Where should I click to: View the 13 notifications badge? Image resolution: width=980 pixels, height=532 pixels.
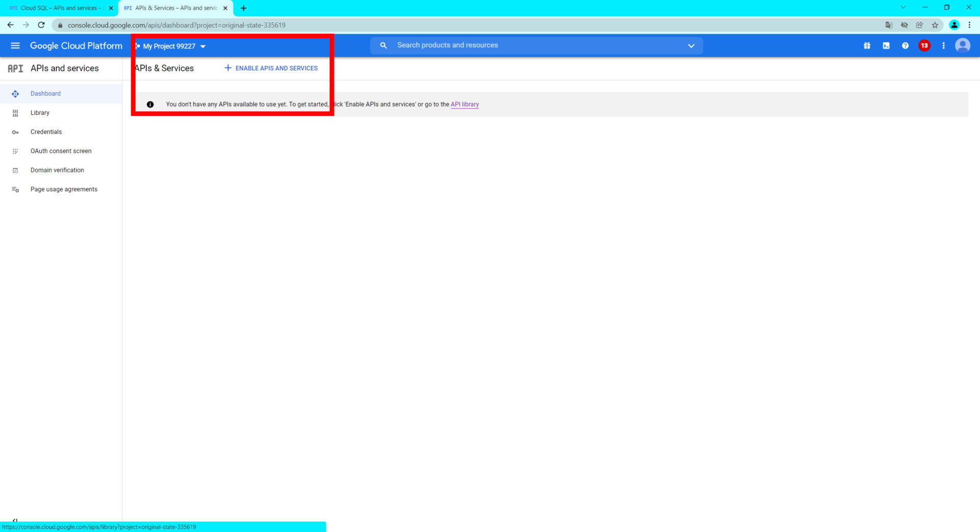[924, 46]
